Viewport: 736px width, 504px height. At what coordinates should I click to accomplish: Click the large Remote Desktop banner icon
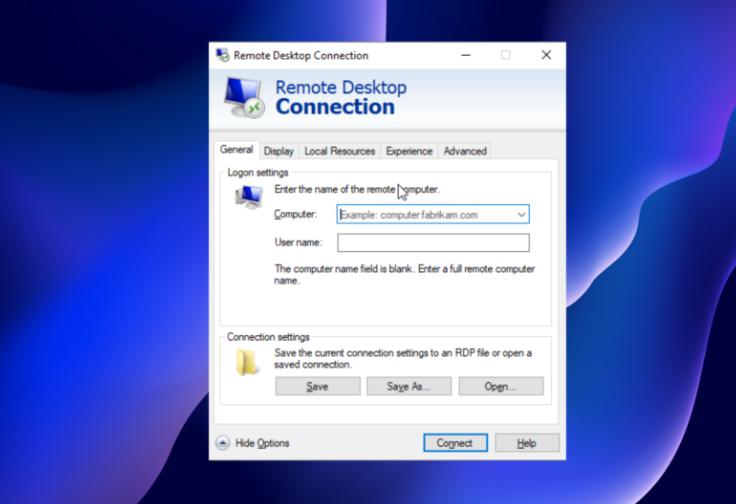click(244, 98)
